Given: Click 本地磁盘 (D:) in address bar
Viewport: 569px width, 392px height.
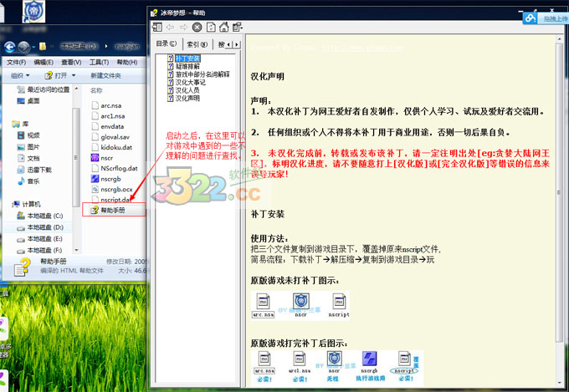Looking at the screenshot, I should [x=79, y=47].
